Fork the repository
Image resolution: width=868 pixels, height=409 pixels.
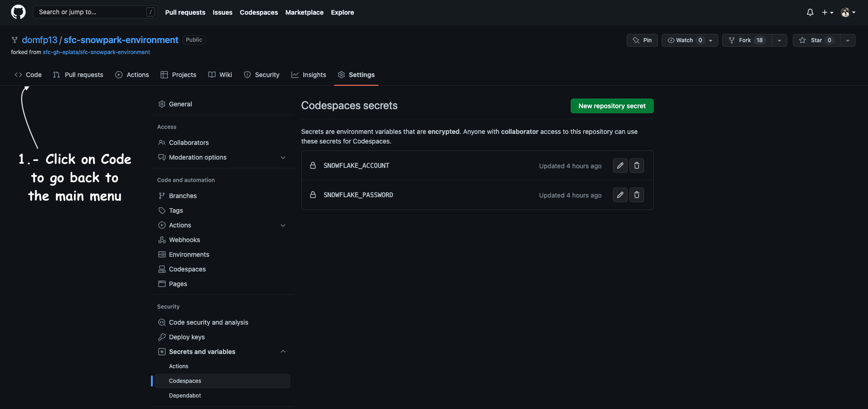pos(747,40)
